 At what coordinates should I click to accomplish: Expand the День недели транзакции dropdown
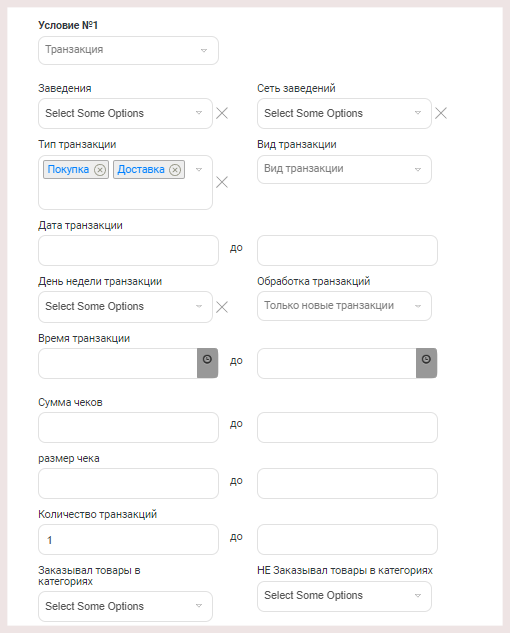[x=125, y=307]
